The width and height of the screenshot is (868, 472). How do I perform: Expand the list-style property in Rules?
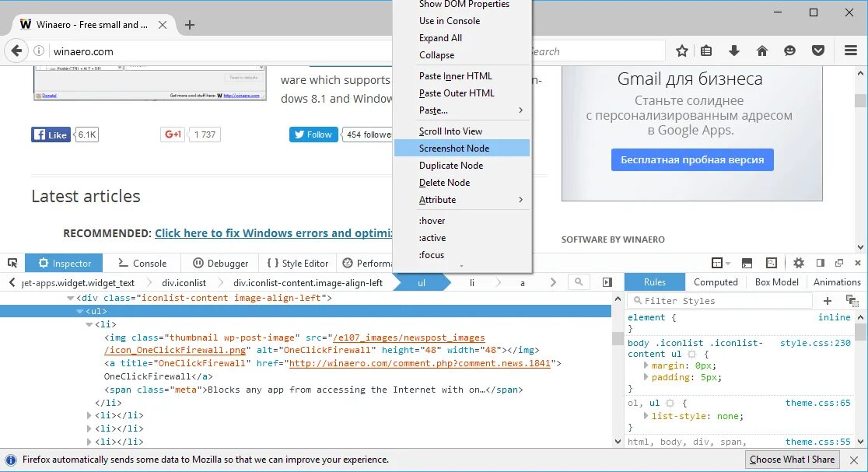pos(646,416)
